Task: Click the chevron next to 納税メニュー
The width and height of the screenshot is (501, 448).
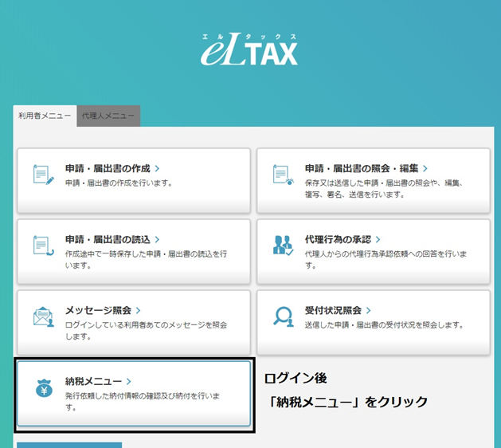Action: click(x=128, y=382)
